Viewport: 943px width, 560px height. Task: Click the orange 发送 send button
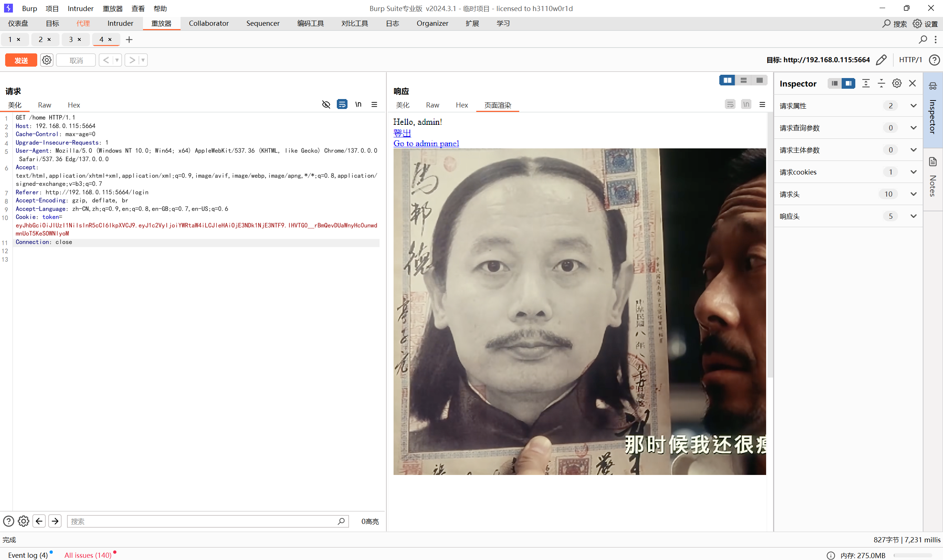(x=21, y=60)
